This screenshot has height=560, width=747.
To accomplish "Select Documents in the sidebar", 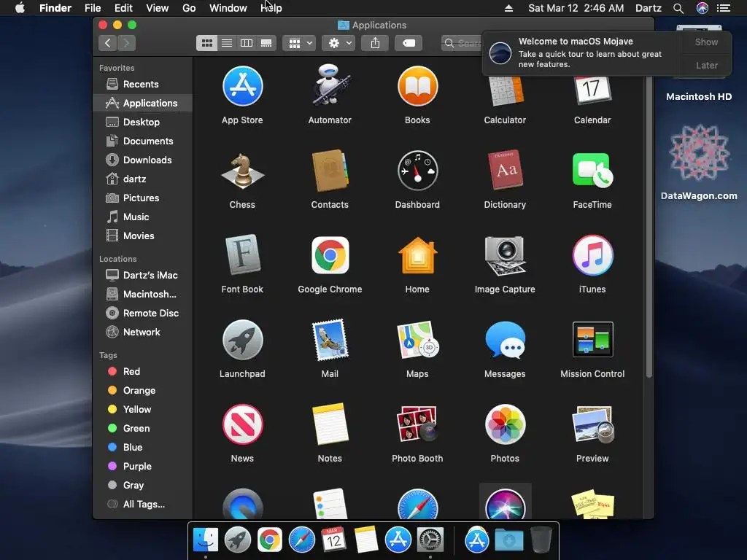I will (143, 141).
